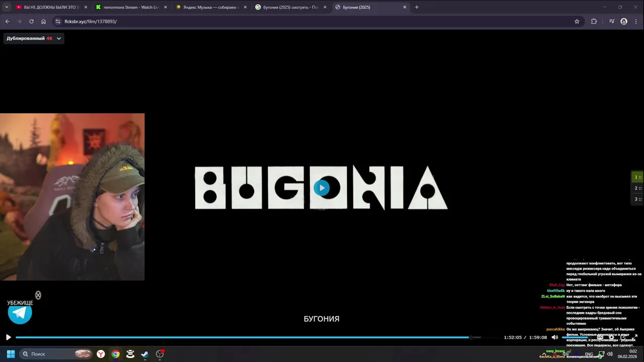View site information icon in address bar
Image resolution: width=644 pixels, height=362 pixels.
coord(58,22)
